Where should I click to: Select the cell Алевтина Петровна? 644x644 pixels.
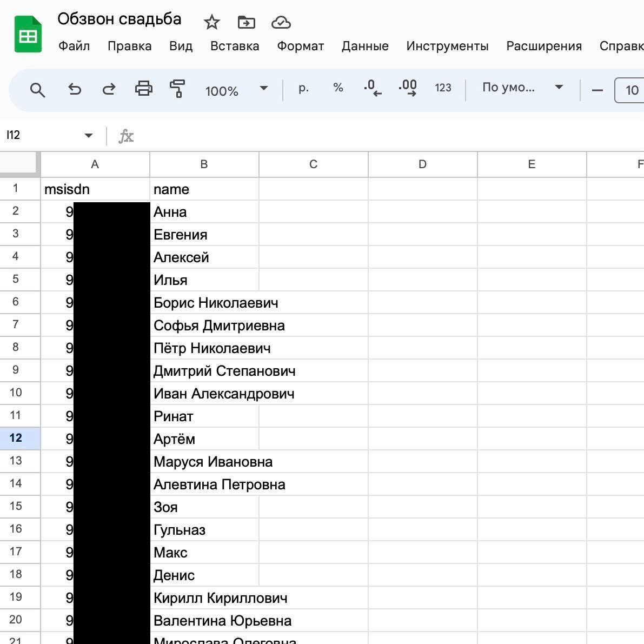click(204, 484)
